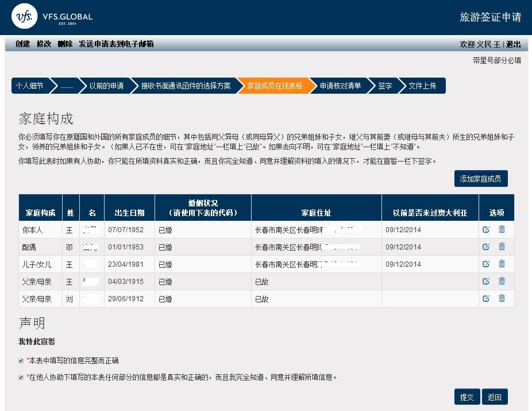This screenshot has height=411, width=532.
Task: Open the 发送申请表到电子邮箱 menu item
Action: click(116, 44)
